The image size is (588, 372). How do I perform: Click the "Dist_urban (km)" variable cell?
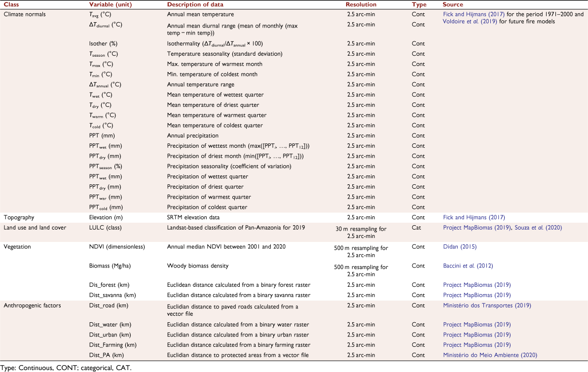coord(110,335)
